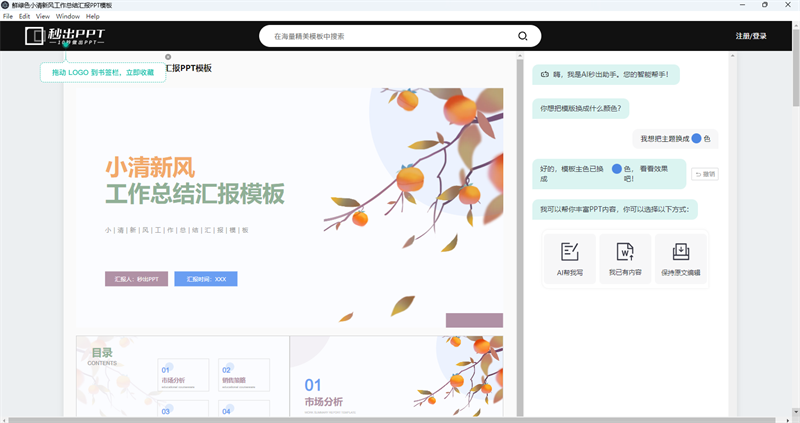The image size is (800, 423).
Task: Click the 汇报时间 blue label on slide
Action: 205,279
